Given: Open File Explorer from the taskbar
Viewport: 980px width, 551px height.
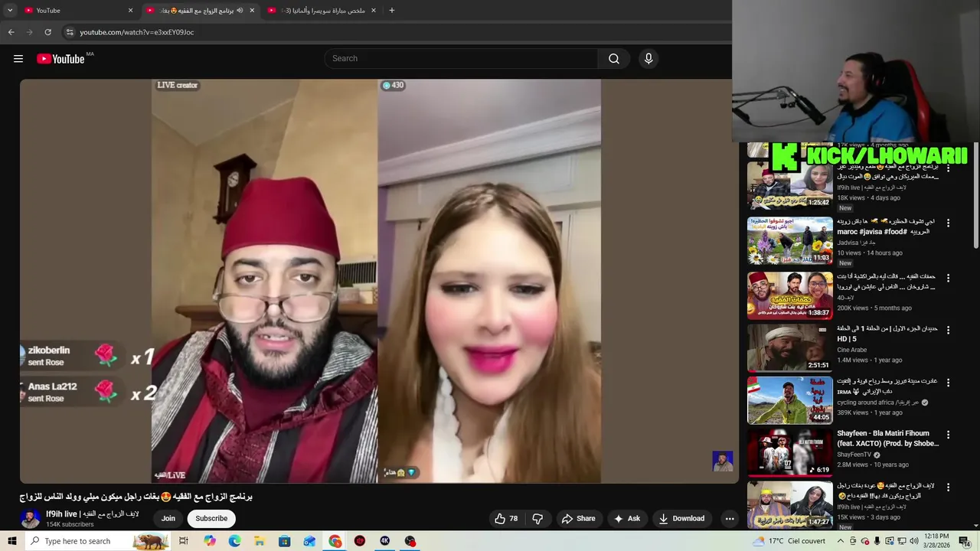Looking at the screenshot, I should (260, 541).
